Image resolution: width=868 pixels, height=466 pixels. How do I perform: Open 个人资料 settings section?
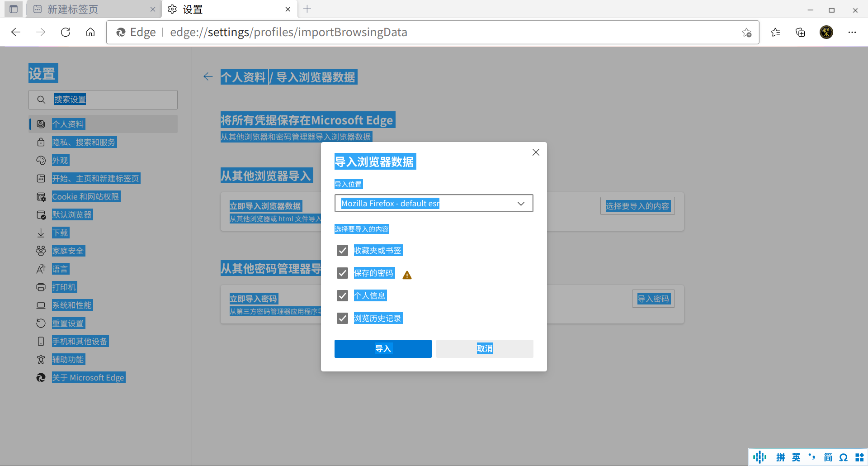click(x=104, y=124)
